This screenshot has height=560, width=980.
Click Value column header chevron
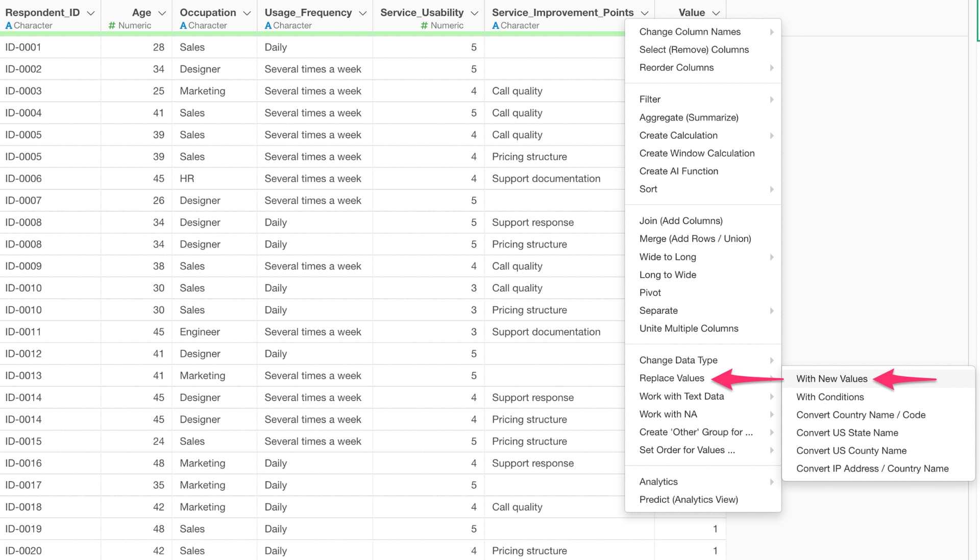pos(716,13)
